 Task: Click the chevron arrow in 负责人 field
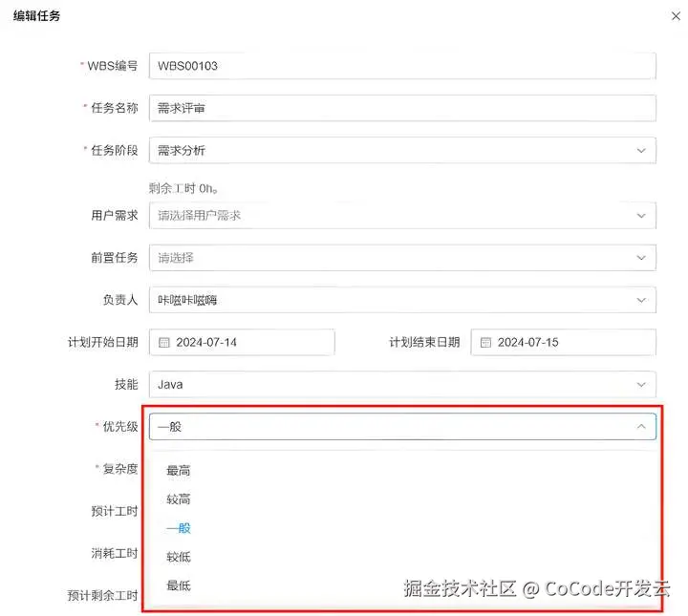pos(641,300)
